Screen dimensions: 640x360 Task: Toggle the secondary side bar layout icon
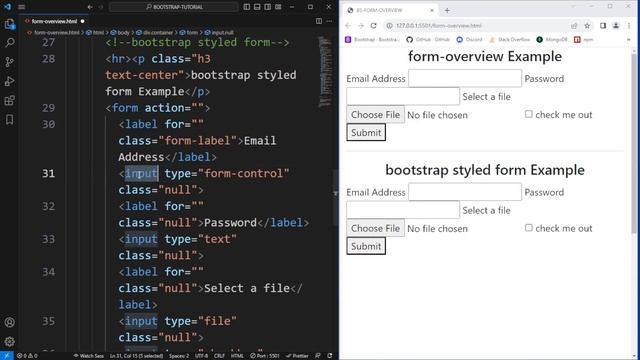(268, 7)
